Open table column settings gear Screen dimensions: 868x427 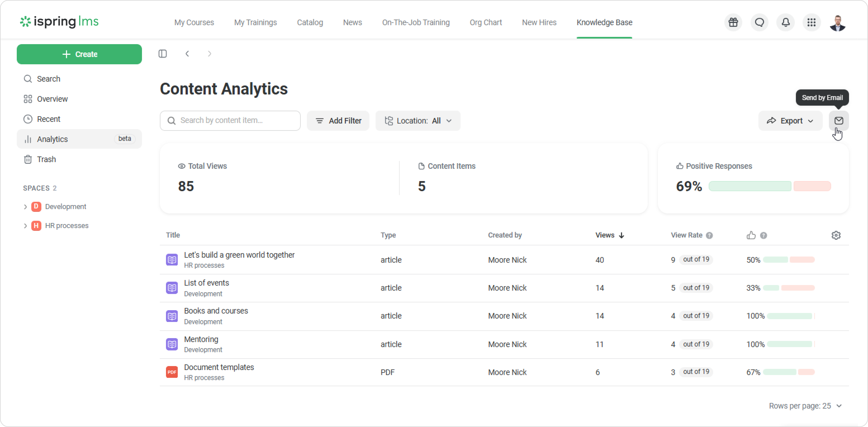(x=836, y=235)
